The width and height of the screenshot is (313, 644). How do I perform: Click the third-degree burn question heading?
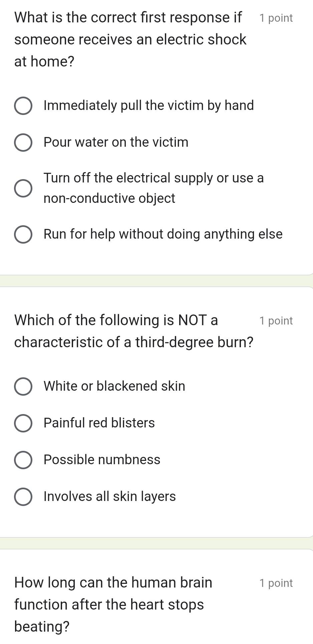pos(133,331)
